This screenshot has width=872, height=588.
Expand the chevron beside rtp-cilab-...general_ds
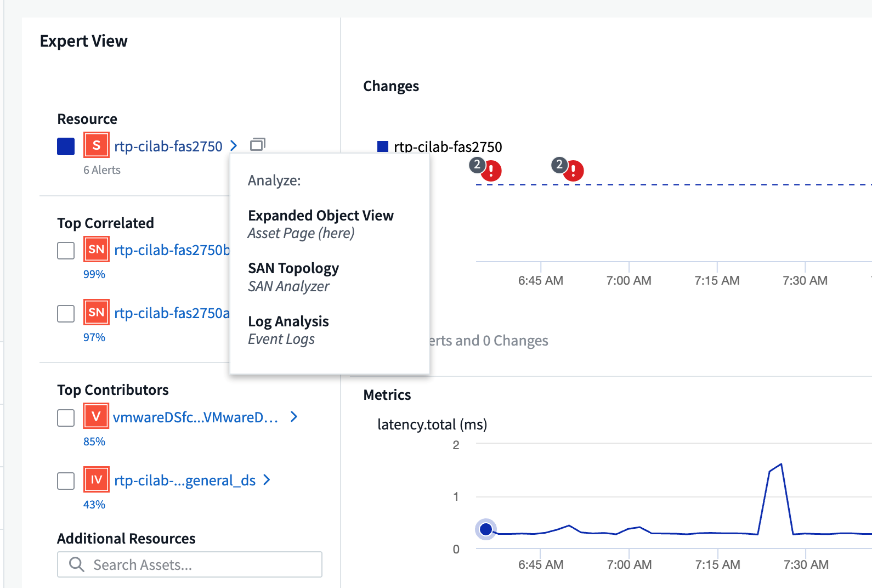(x=267, y=480)
